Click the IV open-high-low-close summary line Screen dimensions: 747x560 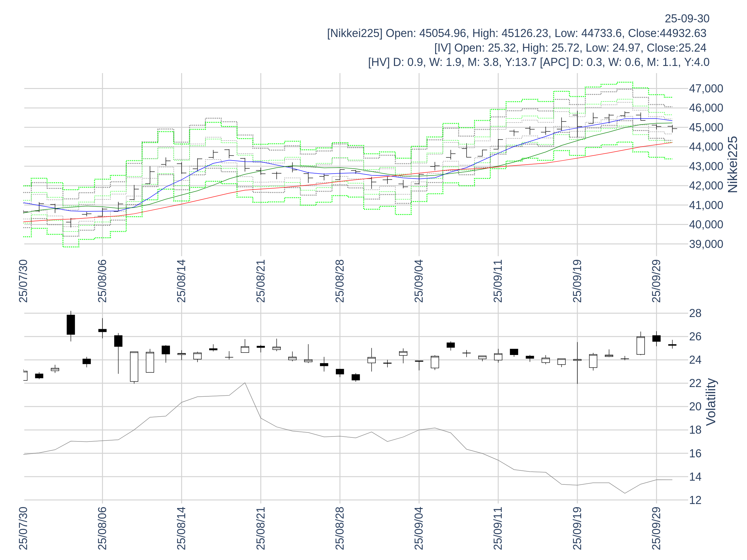[x=570, y=48]
